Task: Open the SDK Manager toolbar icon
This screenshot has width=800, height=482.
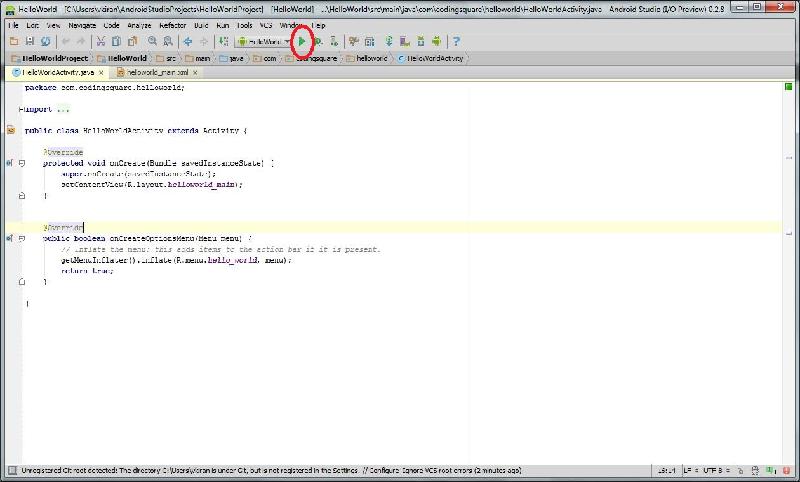Action: 420,41
